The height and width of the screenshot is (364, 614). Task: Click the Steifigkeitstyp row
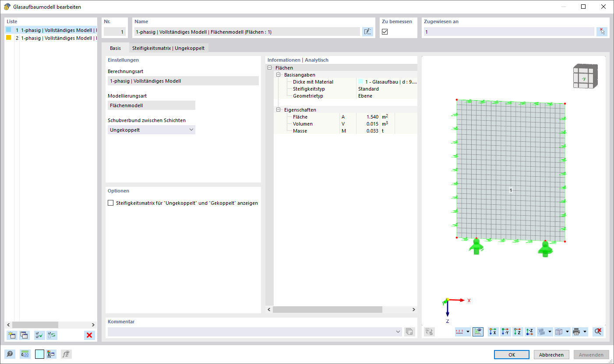coord(346,89)
